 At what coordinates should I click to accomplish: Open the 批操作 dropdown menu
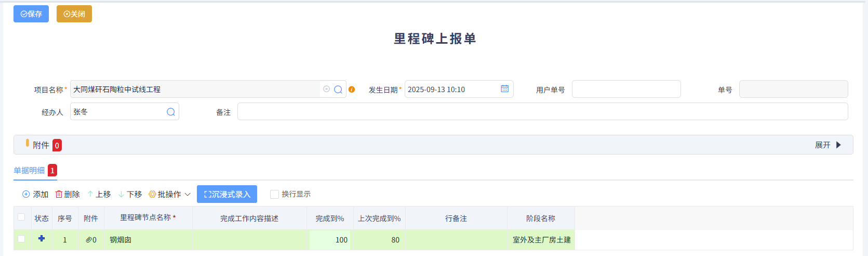pos(169,194)
